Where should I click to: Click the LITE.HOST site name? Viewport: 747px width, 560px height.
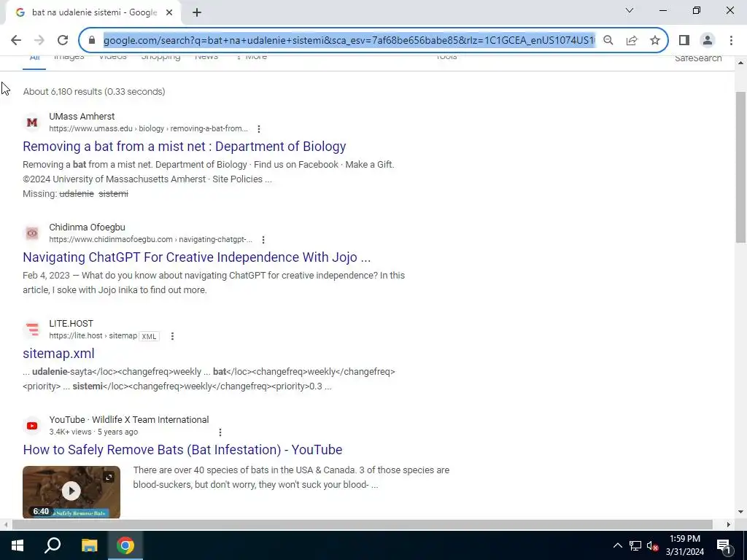(71, 323)
